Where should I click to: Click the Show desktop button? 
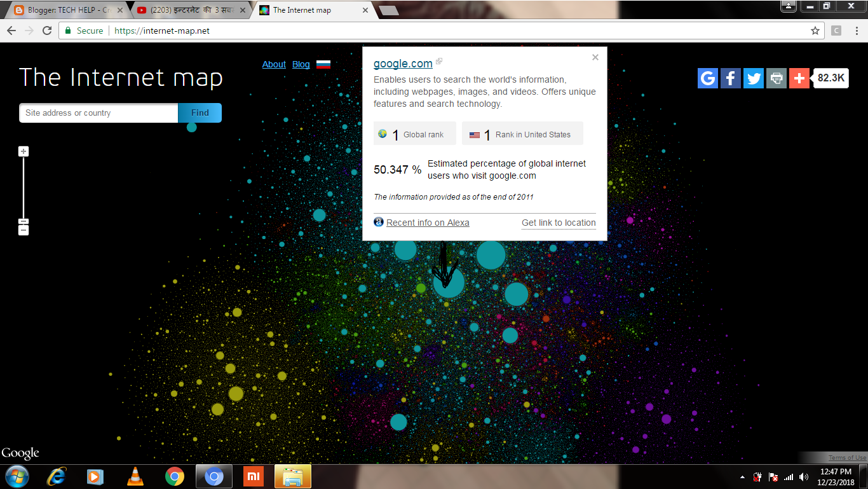[864, 477]
